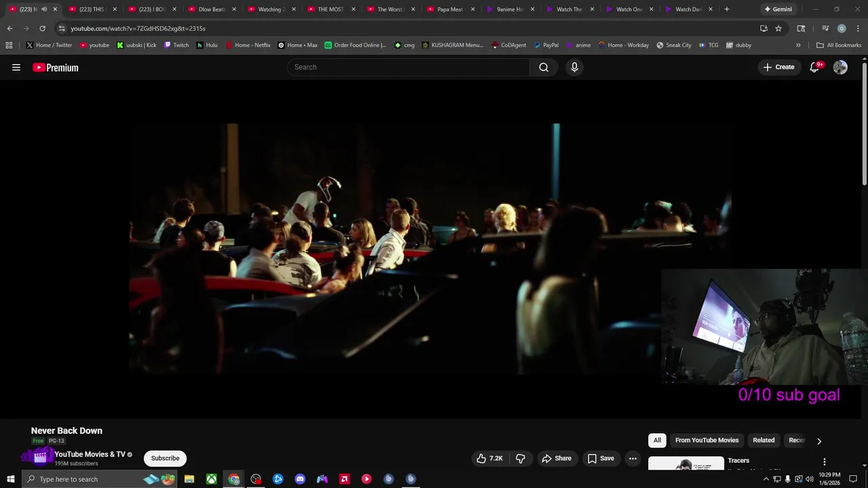Open the PayPal bookmark
The height and width of the screenshot is (488, 868).
coord(546,45)
